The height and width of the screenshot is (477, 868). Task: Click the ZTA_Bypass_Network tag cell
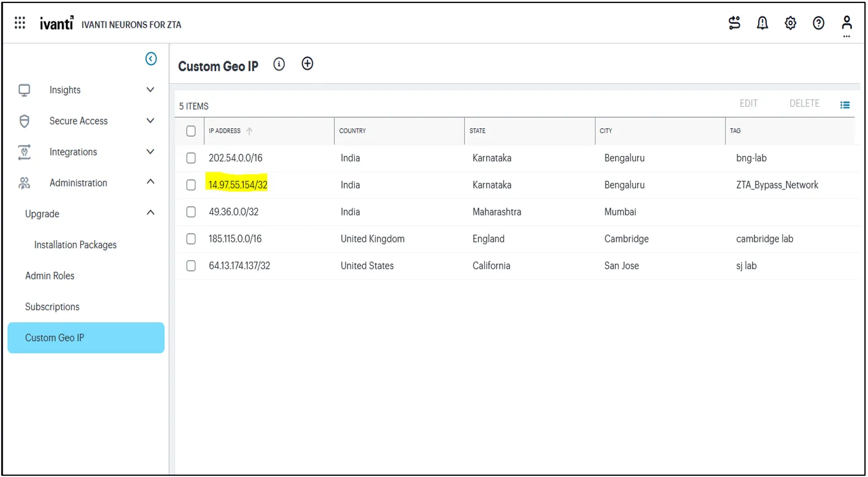(x=777, y=185)
